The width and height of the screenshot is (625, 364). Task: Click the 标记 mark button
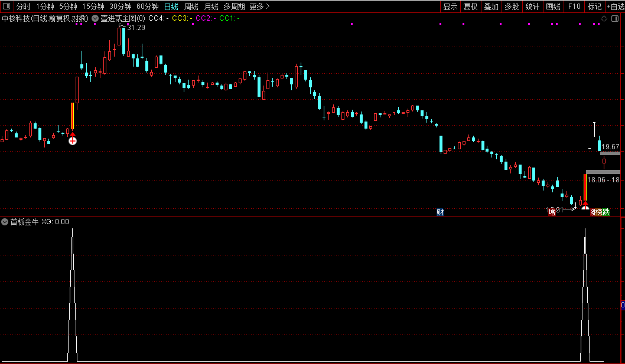pyautogui.click(x=594, y=6)
